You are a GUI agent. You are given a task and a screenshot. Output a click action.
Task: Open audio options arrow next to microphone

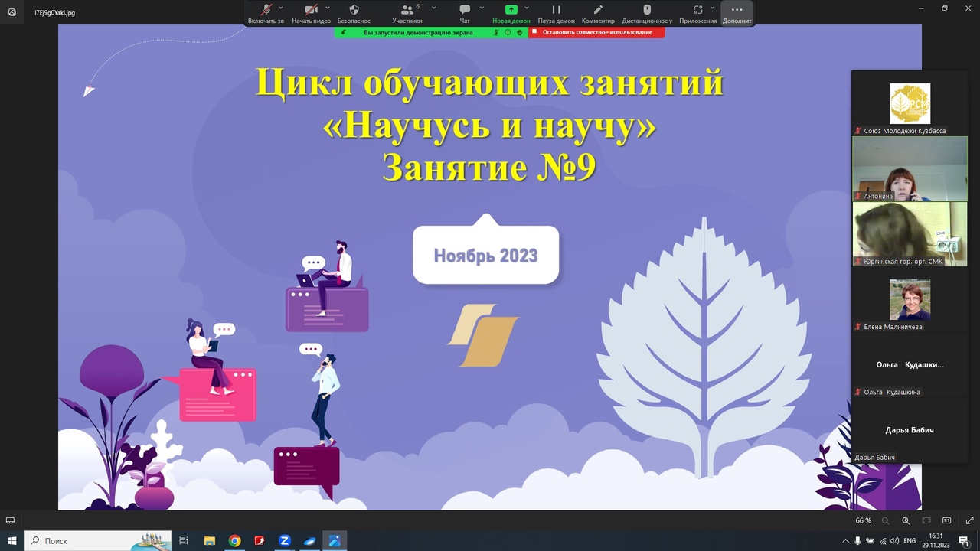pyautogui.click(x=281, y=8)
